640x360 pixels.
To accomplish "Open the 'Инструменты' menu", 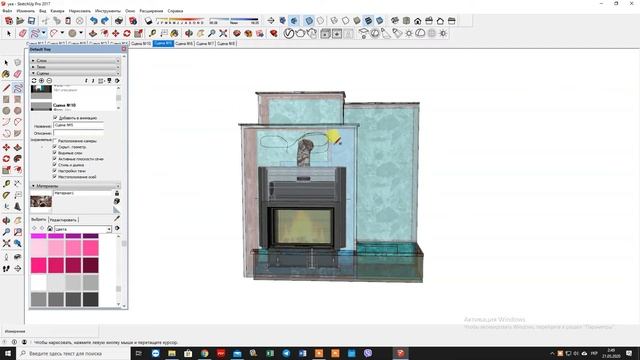I will [108, 11].
